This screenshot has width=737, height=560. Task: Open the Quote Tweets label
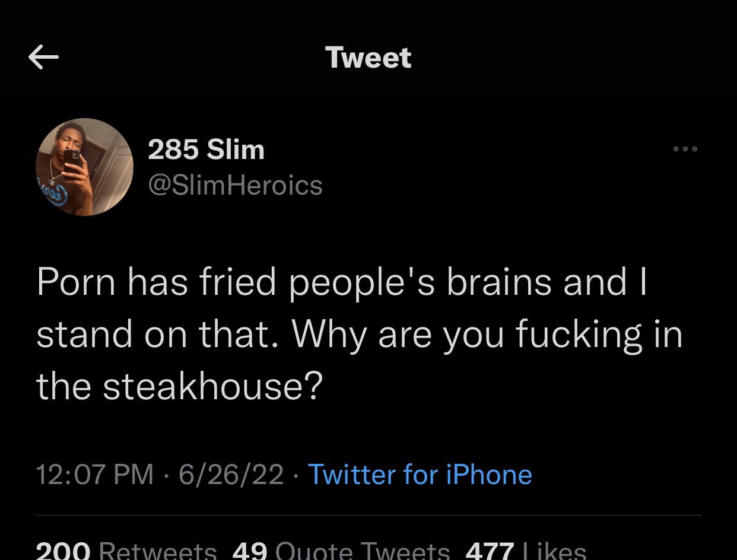coord(363,552)
